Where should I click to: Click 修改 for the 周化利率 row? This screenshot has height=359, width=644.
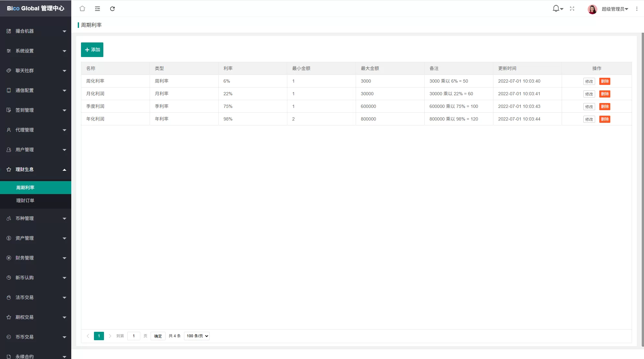point(589,81)
